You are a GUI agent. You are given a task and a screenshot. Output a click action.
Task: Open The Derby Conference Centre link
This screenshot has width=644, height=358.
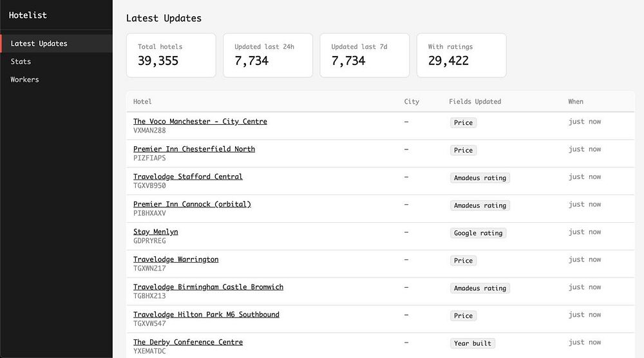point(188,343)
